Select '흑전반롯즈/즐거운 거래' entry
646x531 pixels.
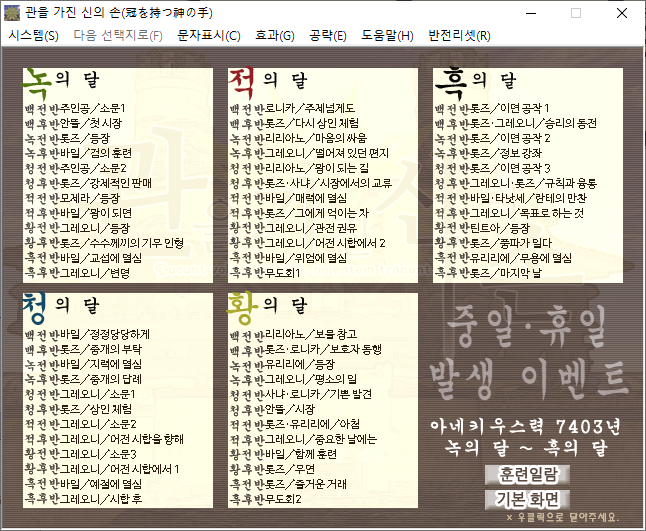288,484
